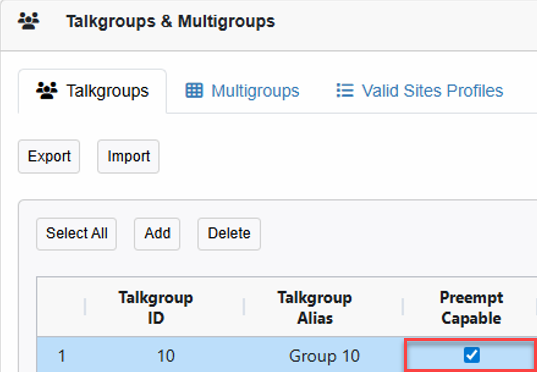Screen dimensions: 537x372
Task: Click the Preempt Capable column header
Action: tap(471, 308)
